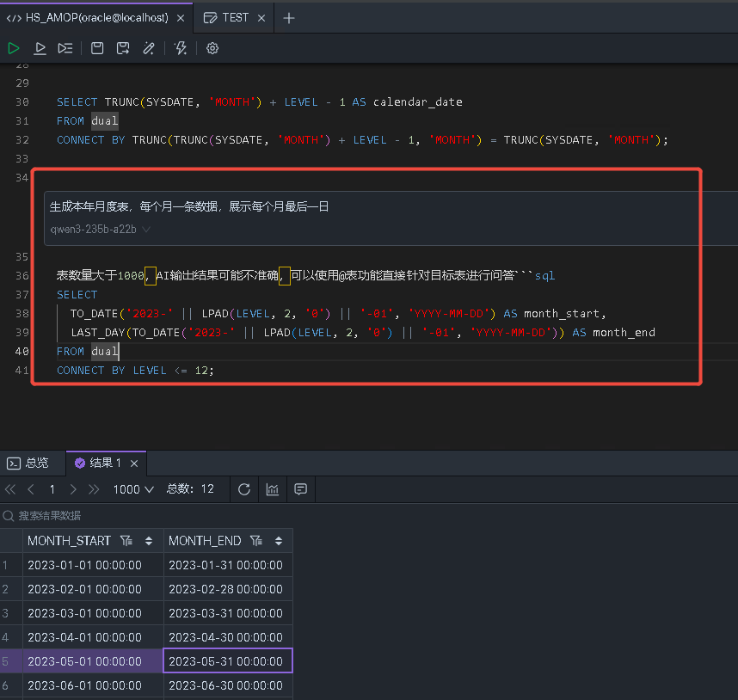This screenshot has width=738, height=700.
Task: Click the format SQL wand icon
Action: pyautogui.click(x=149, y=48)
